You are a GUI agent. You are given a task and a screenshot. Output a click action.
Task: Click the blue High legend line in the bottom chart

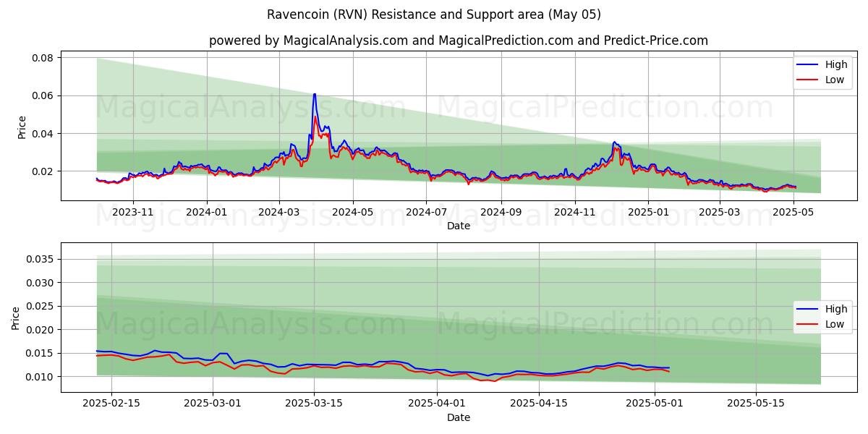809,309
